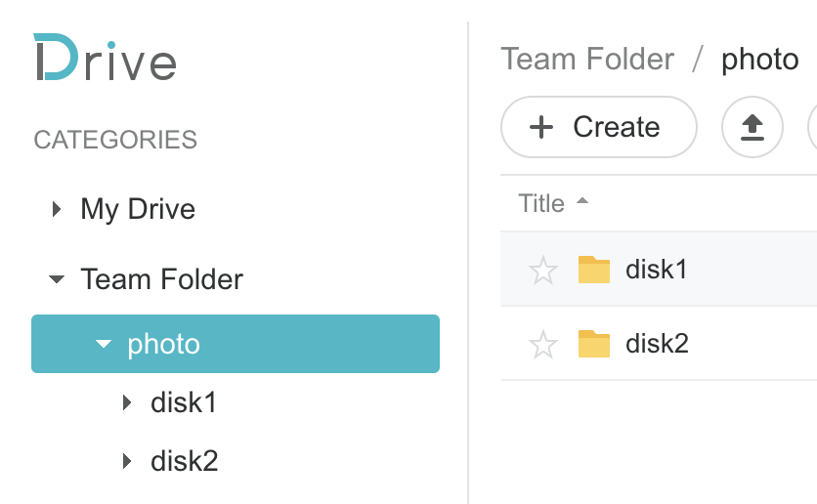Viewport: 817px width, 504px height.
Task: Star the disk1 folder
Action: click(543, 270)
